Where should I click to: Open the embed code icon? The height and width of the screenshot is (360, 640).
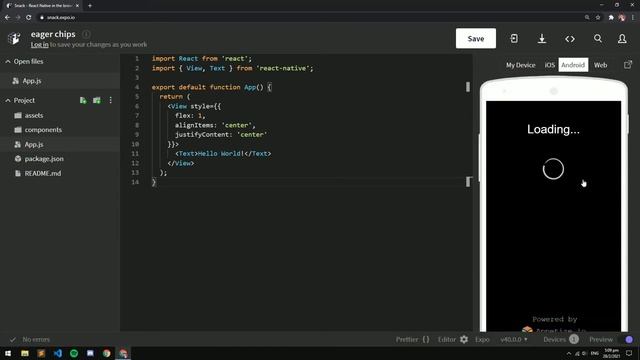click(x=570, y=39)
